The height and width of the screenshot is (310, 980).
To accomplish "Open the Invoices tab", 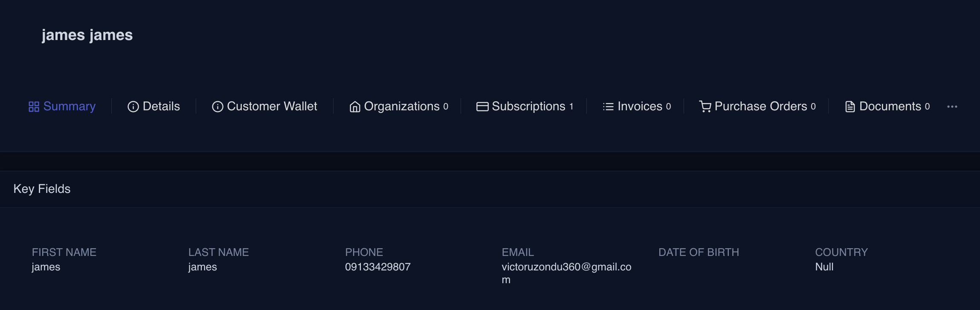I will pyautogui.click(x=640, y=106).
